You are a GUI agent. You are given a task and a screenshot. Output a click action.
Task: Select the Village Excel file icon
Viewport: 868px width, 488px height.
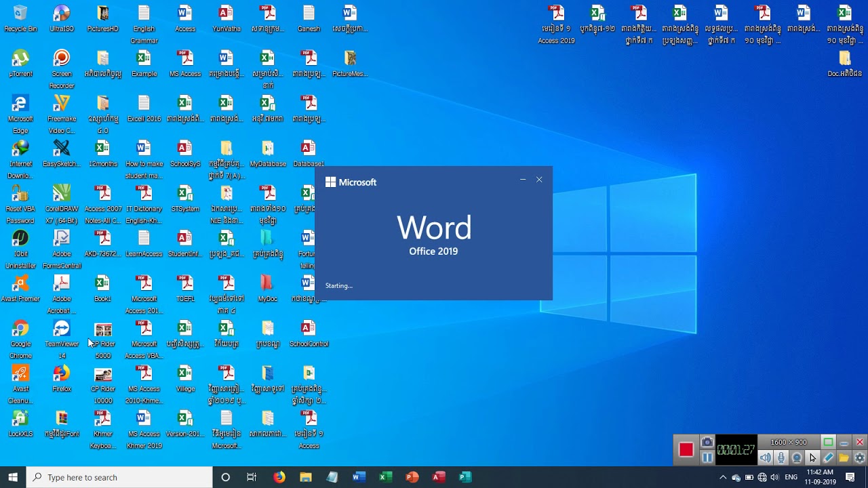coord(185,379)
